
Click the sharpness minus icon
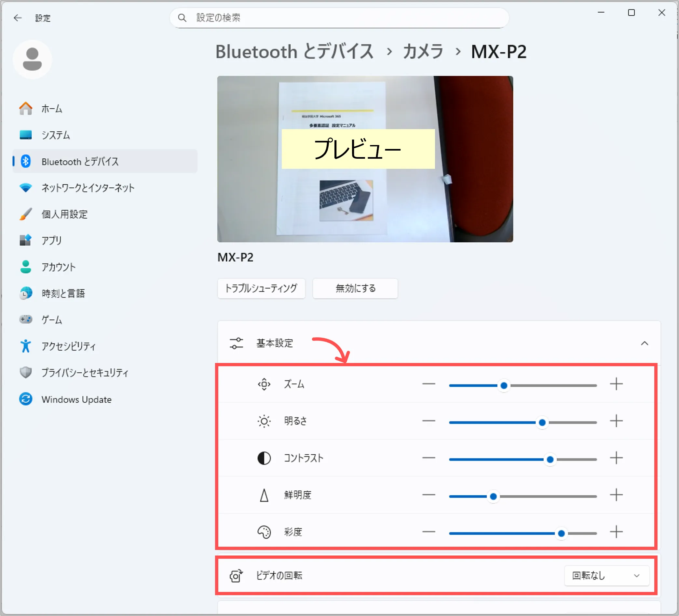(x=429, y=495)
